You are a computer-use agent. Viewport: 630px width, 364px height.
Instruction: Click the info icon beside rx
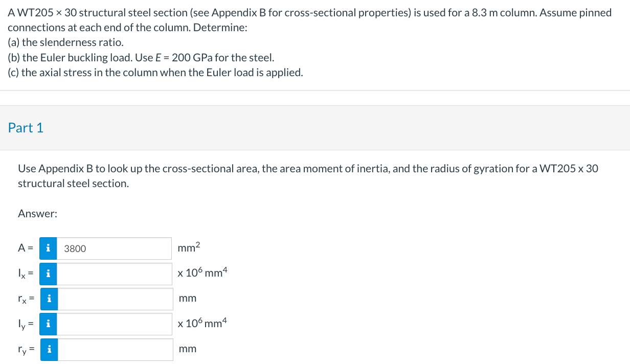(x=49, y=299)
